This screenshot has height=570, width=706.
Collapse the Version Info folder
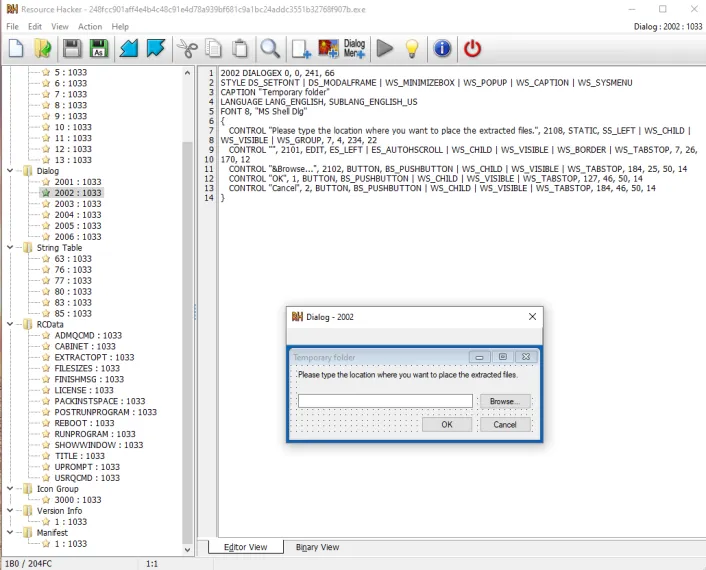[10, 511]
